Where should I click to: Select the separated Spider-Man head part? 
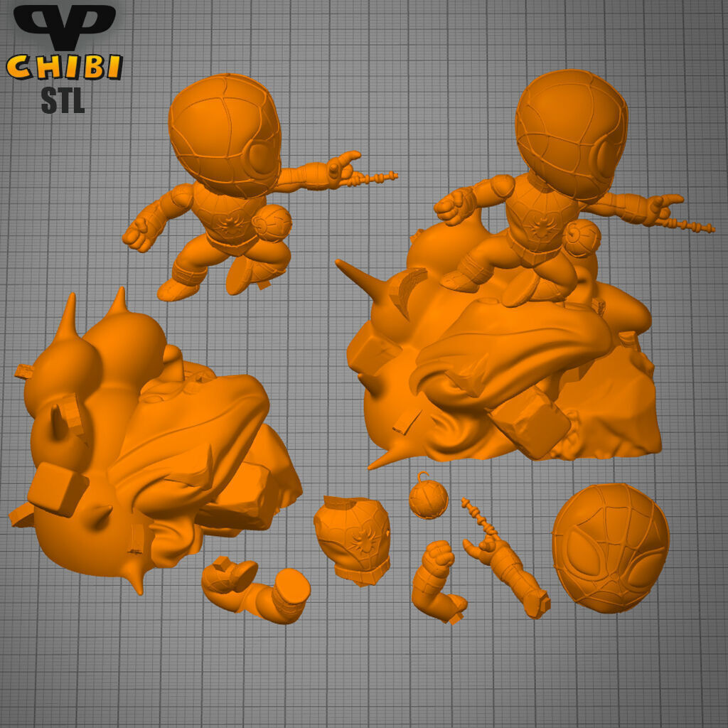coord(611,548)
